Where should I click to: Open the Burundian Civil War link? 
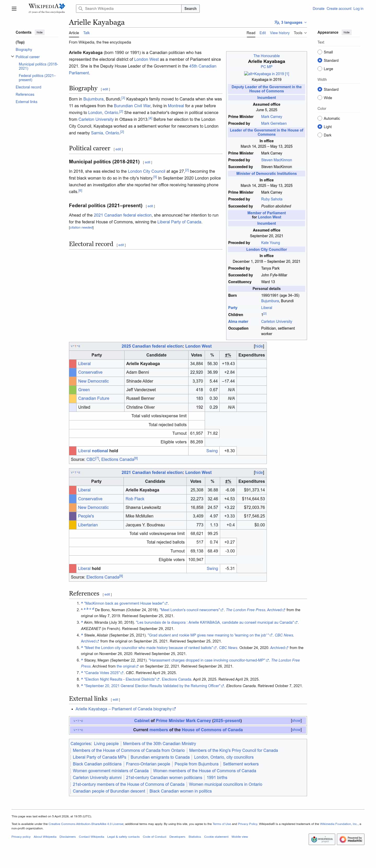132,106
